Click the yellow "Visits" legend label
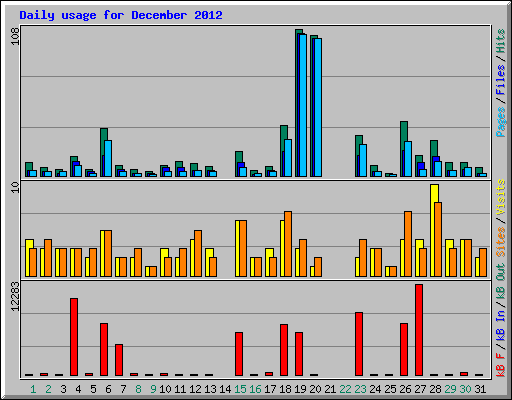The width and height of the screenshot is (512, 400). coord(500,197)
